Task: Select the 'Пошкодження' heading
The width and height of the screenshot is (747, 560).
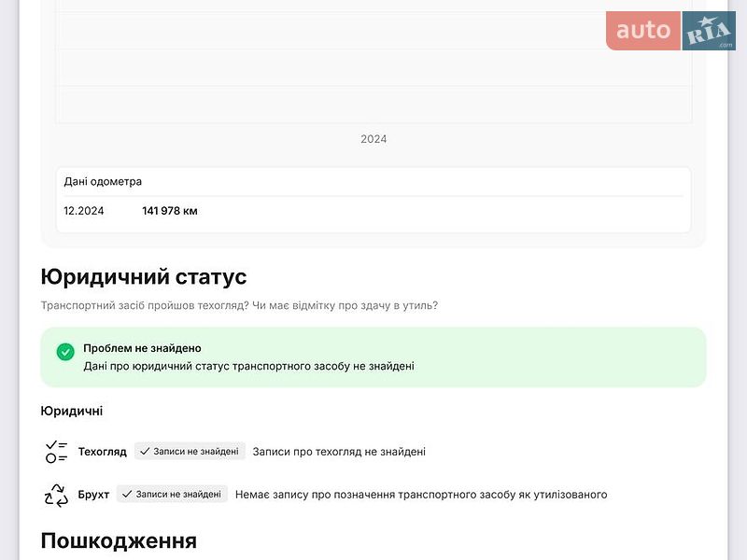Action: tap(119, 541)
